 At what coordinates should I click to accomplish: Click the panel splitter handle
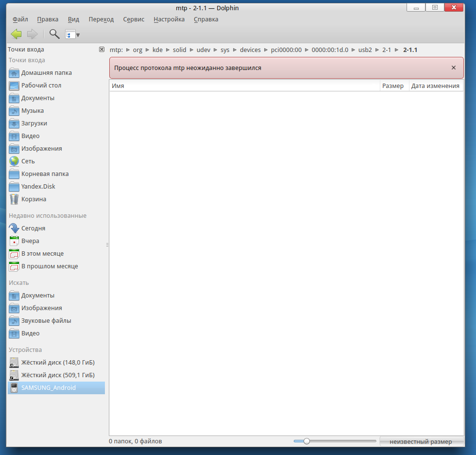[107, 245]
